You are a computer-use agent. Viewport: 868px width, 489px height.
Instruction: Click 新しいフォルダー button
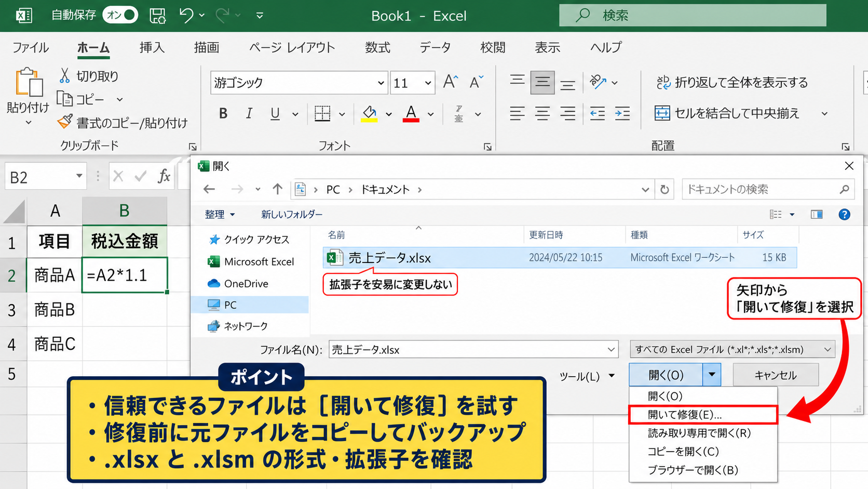[x=292, y=214]
